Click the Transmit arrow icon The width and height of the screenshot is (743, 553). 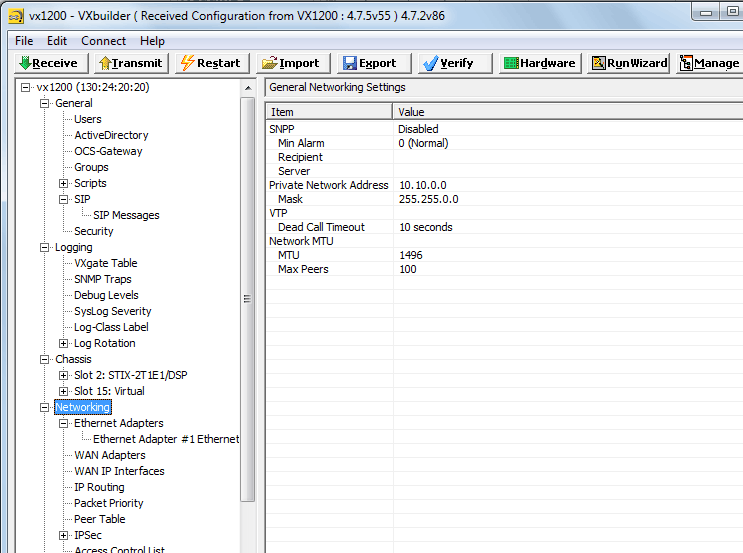[x=105, y=63]
